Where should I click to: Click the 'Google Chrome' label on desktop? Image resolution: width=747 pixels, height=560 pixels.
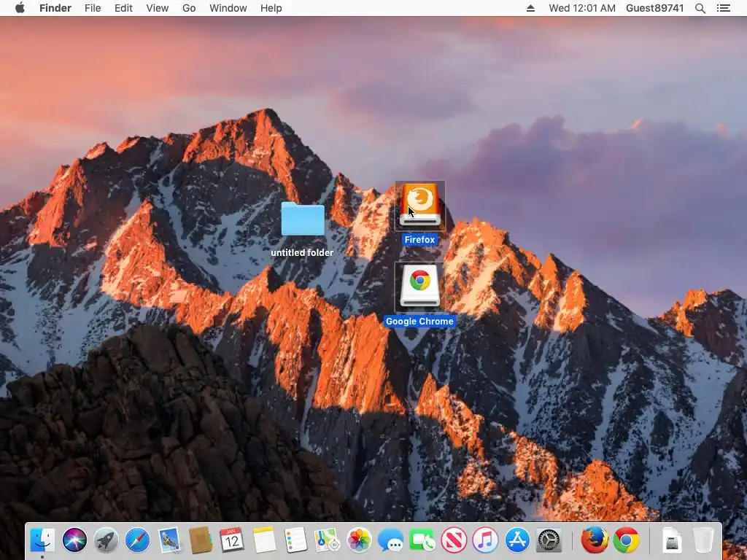tap(419, 322)
